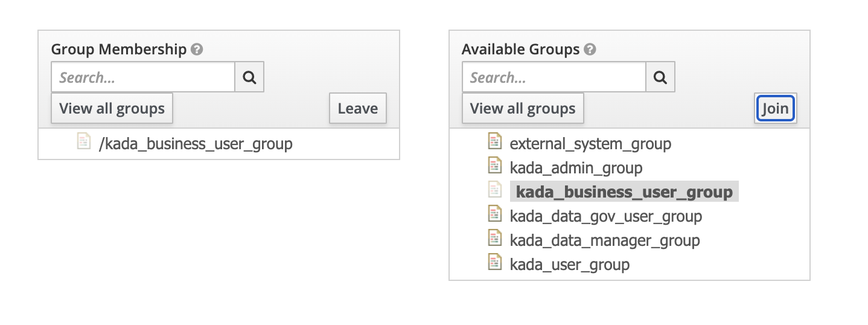Focus the Group Membership search field

pos(143,77)
